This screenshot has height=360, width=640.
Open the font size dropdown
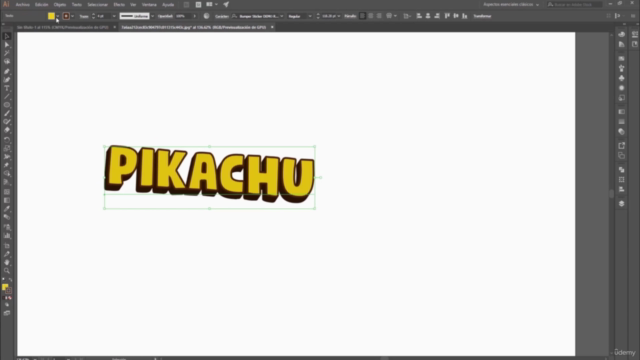(x=338, y=16)
